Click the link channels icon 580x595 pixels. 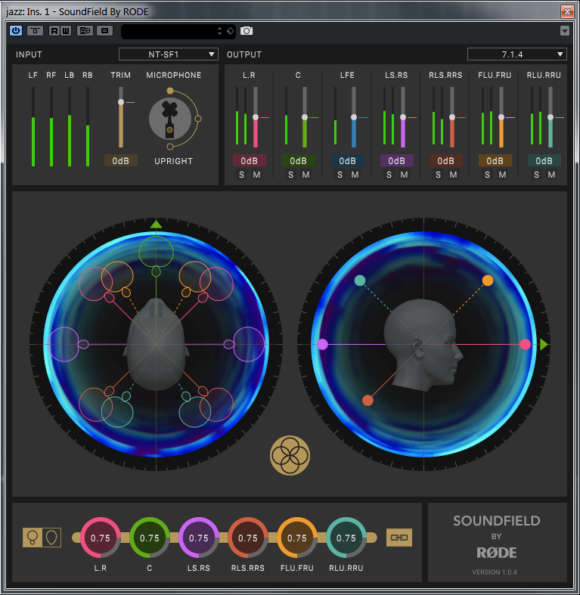pos(399,537)
